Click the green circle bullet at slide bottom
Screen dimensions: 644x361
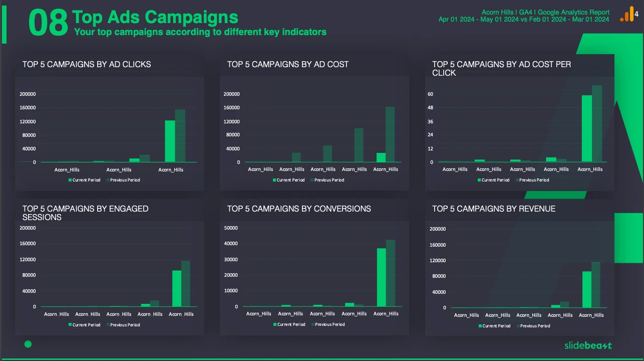point(28,344)
